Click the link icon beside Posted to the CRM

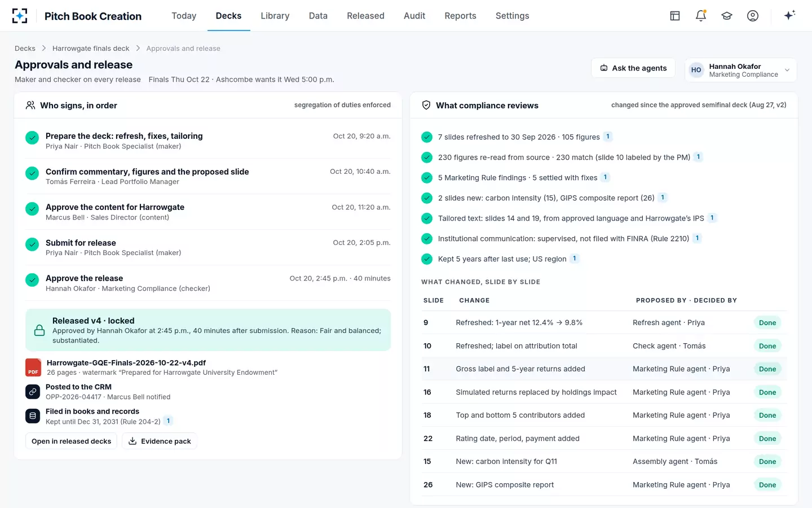coord(33,392)
